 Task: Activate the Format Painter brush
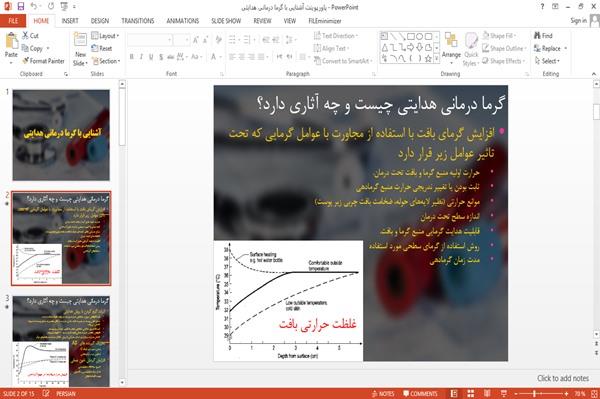43,61
